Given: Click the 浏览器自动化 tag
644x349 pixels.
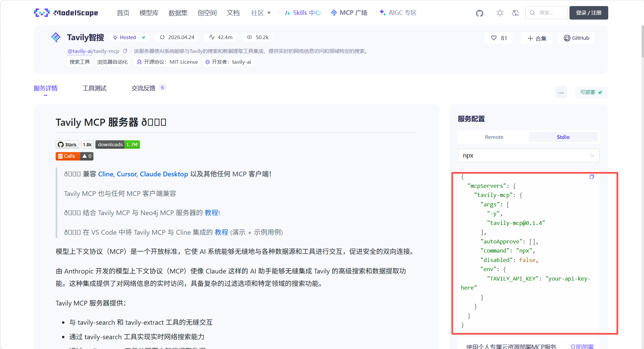Looking at the screenshot, I should [113, 62].
